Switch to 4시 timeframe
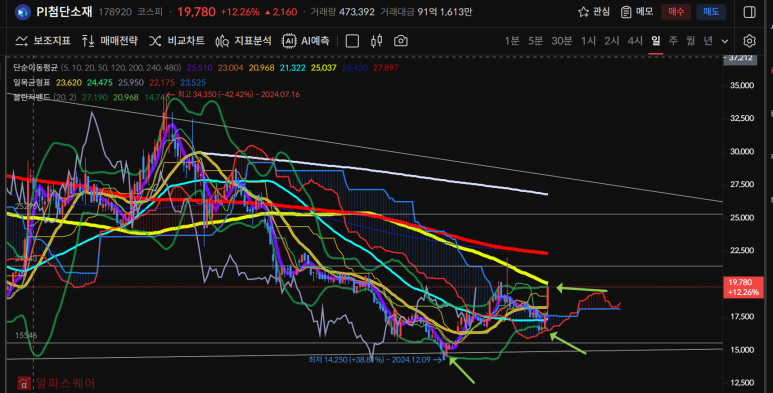 click(x=635, y=41)
